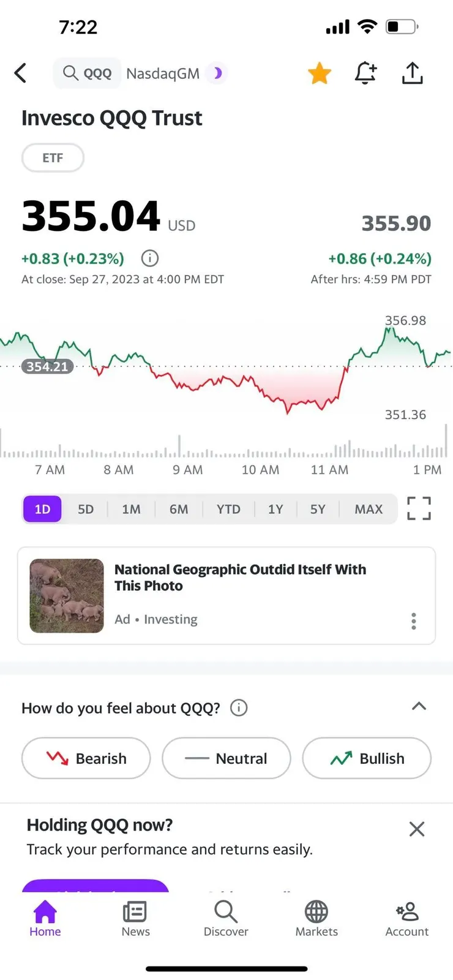Tap the QQQ search field
The width and height of the screenshot is (453, 980).
(88, 73)
